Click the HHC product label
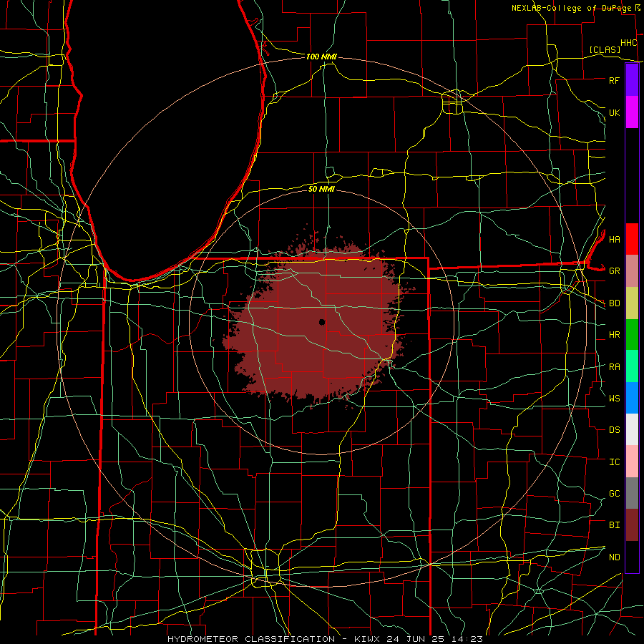The width and height of the screenshot is (644, 644). tap(628, 43)
